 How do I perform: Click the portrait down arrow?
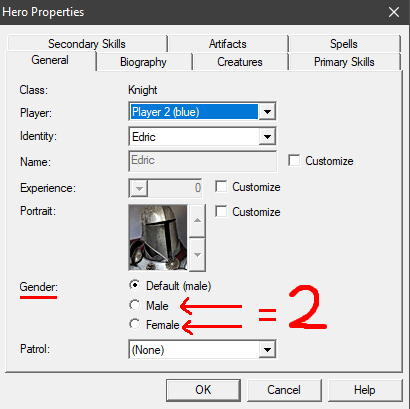(x=197, y=255)
